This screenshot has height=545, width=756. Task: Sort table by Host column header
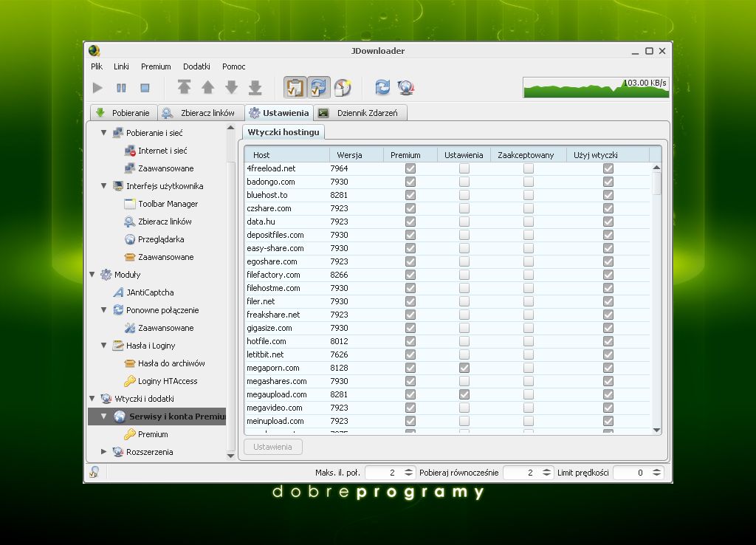[x=287, y=155]
